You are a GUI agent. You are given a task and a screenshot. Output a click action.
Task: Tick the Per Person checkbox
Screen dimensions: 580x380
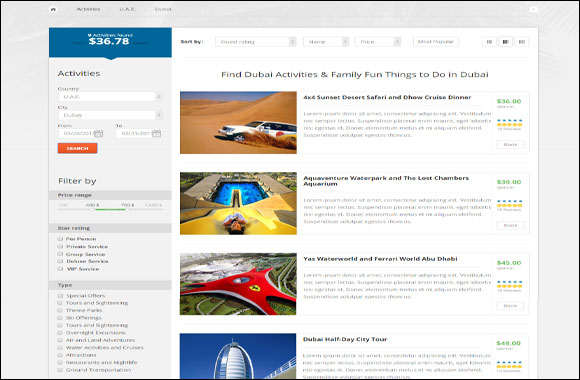tap(60, 239)
